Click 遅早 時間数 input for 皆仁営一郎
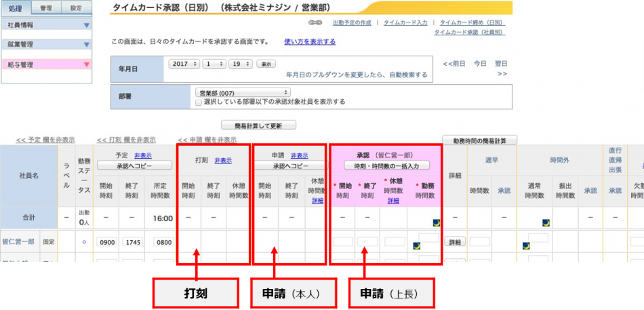 coord(480,241)
